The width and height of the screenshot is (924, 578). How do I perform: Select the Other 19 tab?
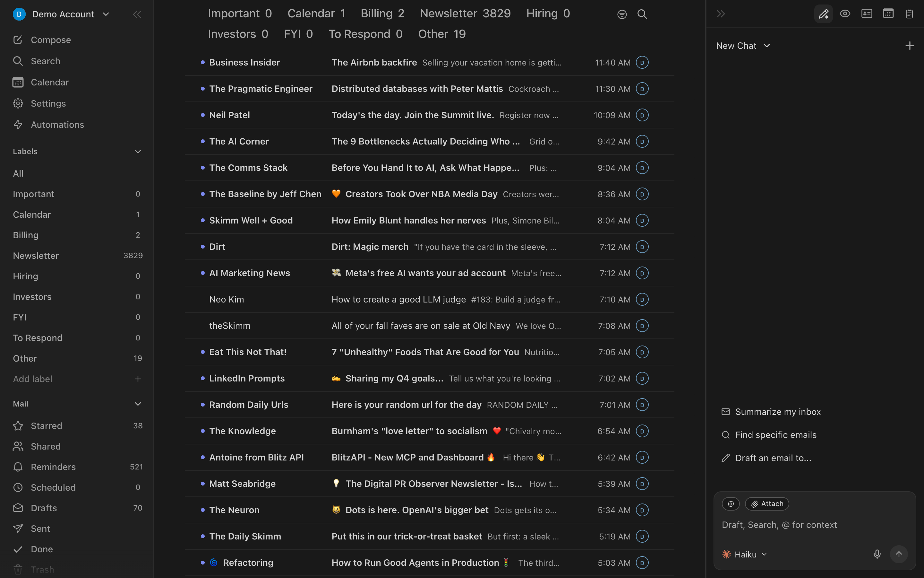[x=442, y=34]
